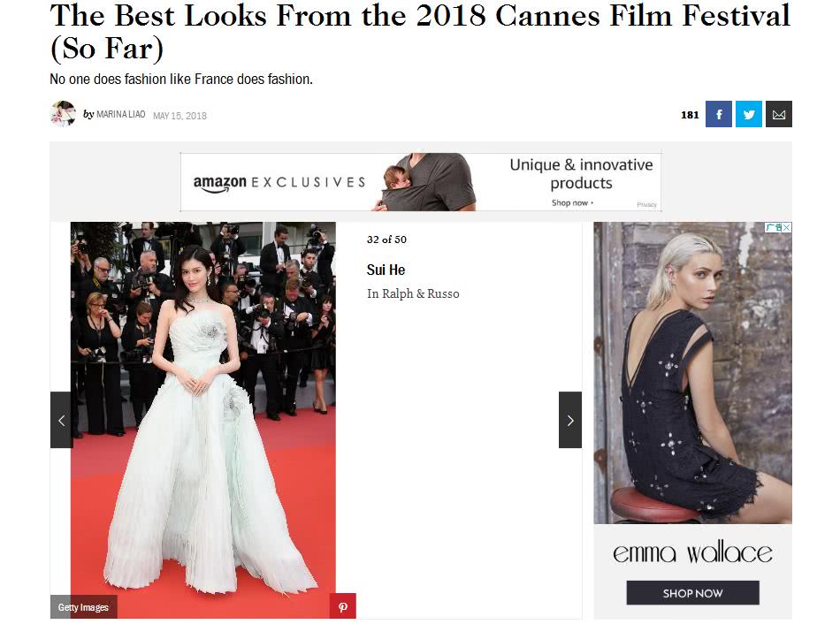Click the 181 share count

point(690,115)
